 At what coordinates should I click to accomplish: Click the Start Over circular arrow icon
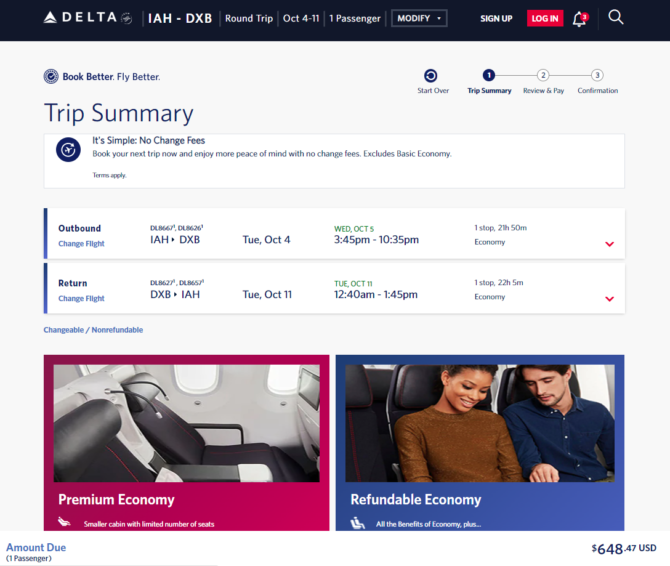430,76
